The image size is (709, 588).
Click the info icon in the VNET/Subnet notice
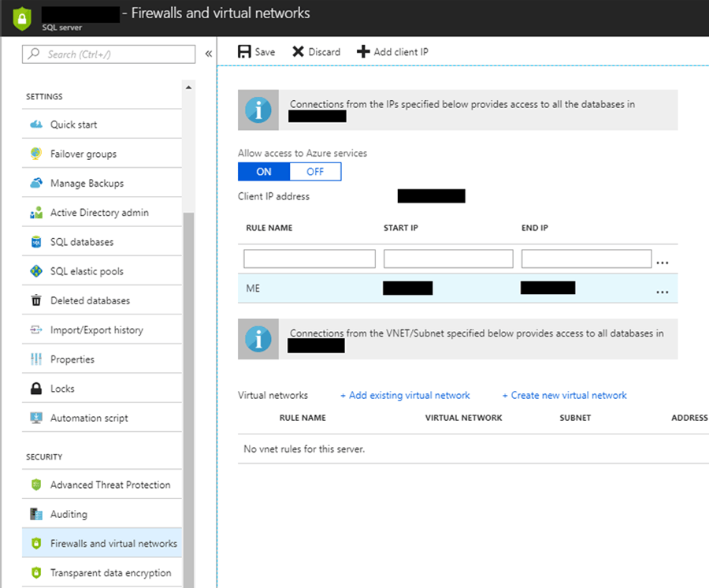(x=258, y=339)
